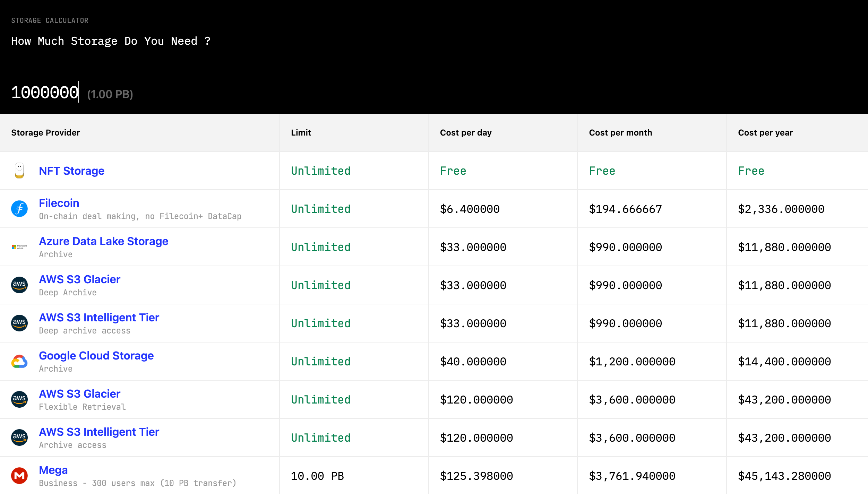
Task: Click Filecoin's Unlimited limit cell
Action: [321, 209]
